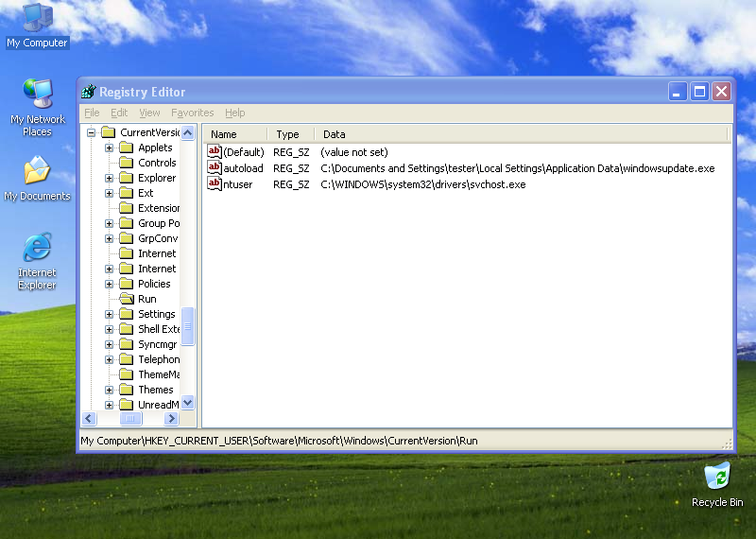The width and height of the screenshot is (756, 539).
Task: Expand the Themes key
Action: click(x=109, y=390)
